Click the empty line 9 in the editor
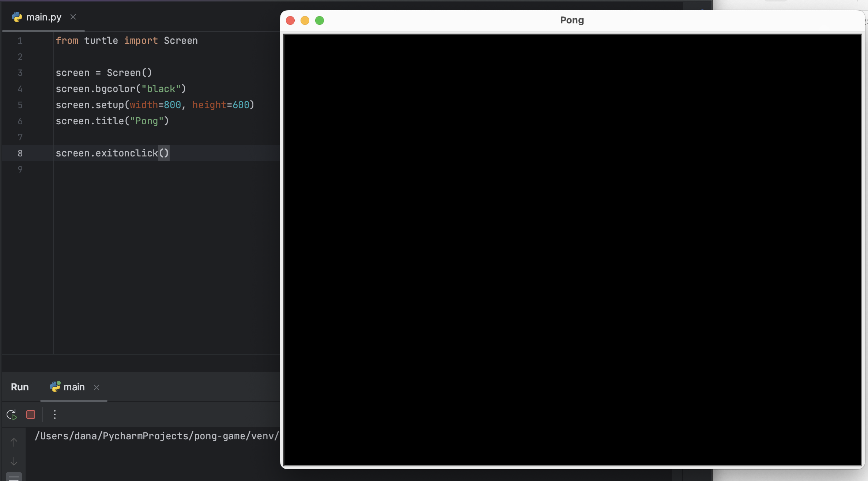The width and height of the screenshot is (868, 481). (x=167, y=169)
